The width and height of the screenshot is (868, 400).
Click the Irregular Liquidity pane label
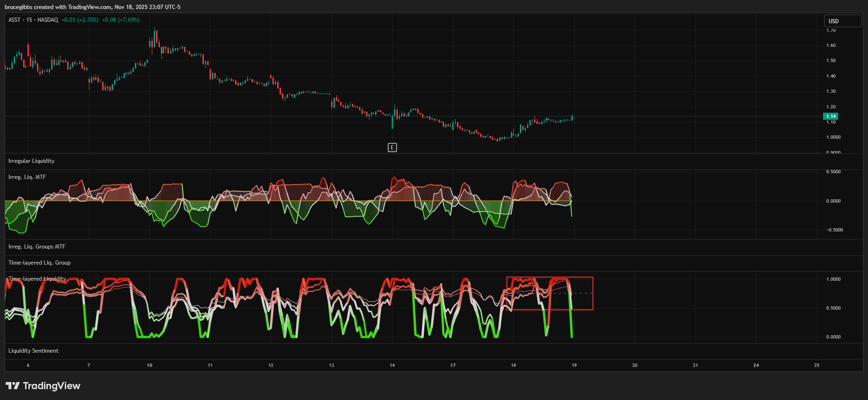31,161
